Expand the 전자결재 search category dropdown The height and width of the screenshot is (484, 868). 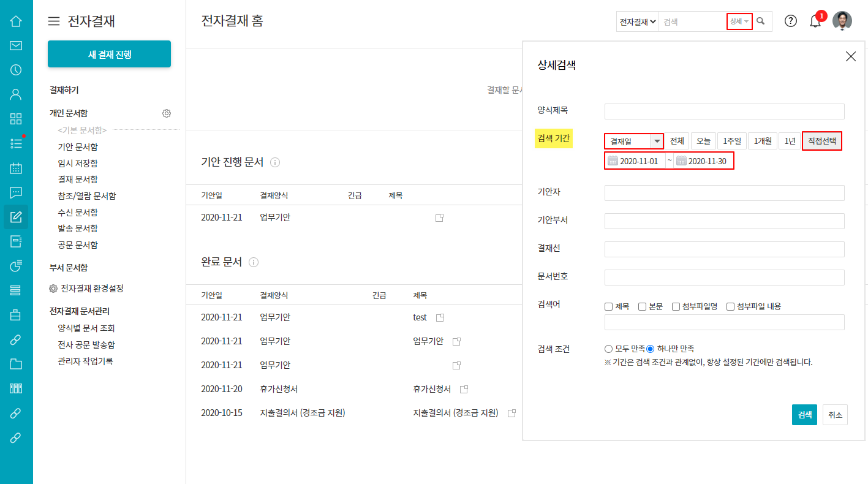(638, 21)
